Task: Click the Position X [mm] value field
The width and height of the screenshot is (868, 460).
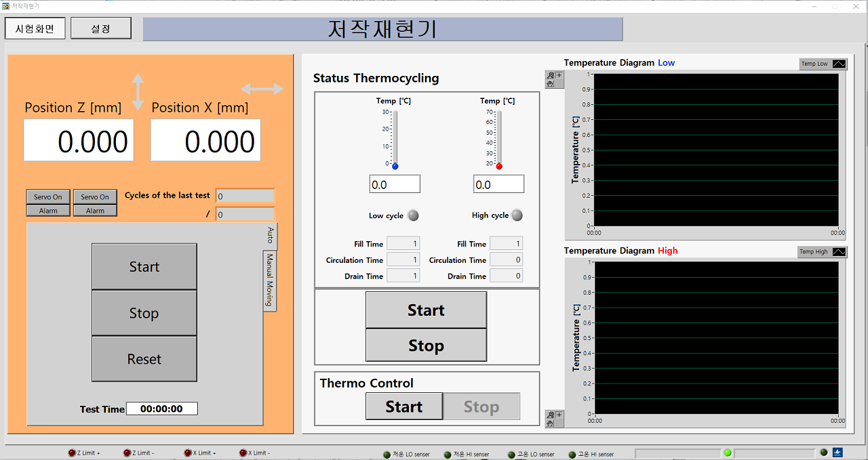Action: pos(205,140)
